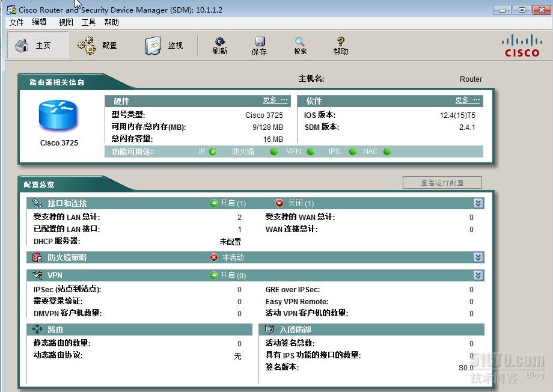Click the 9/128 MB memory value
The height and width of the screenshot is (392, 553).
pos(267,127)
